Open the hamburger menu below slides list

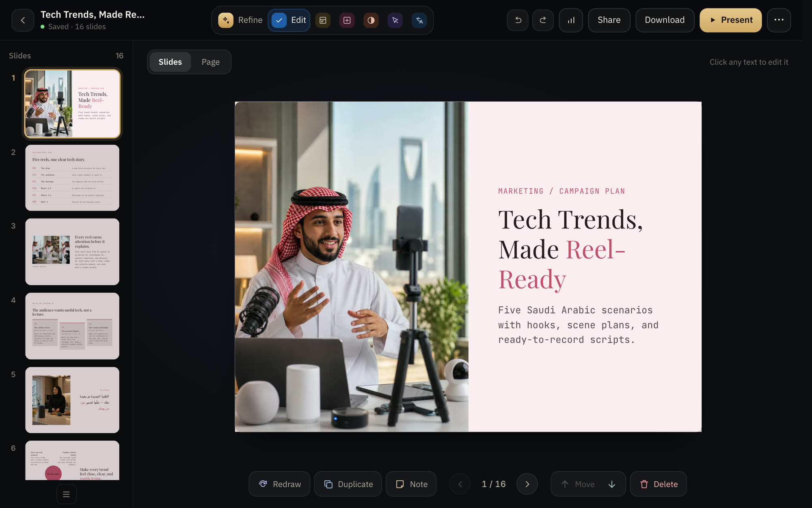coord(67,494)
